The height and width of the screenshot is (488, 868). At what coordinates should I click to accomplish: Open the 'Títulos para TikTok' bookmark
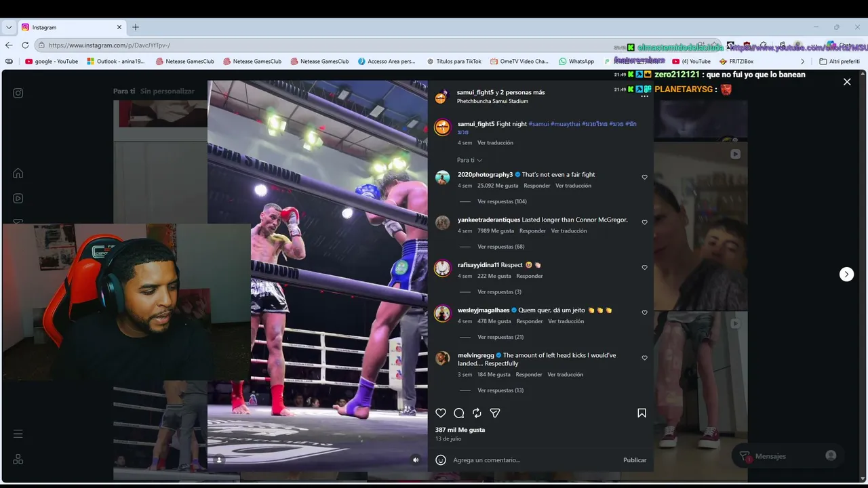pyautogui.click(x=454, y=61)
